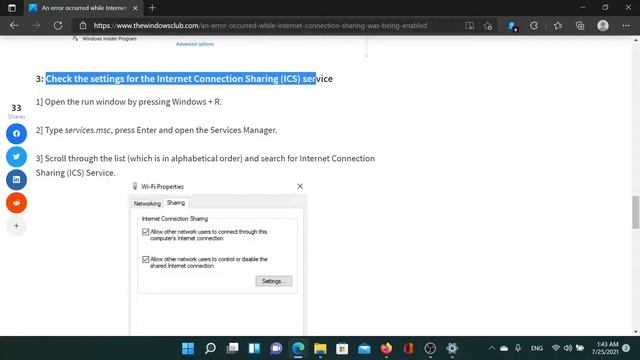The width and height of the screenshot is (640, 360).
Task: Open the volume speaker tray icon
Action: pos(568,348)
